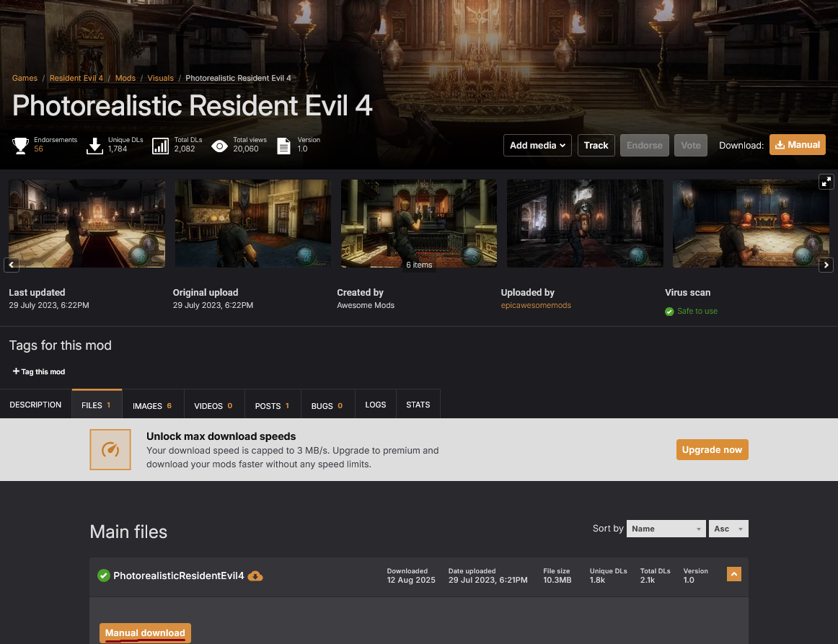Open second gallery thumbnail with wooden door
The image size is (838, 644).
coord(253,224)
